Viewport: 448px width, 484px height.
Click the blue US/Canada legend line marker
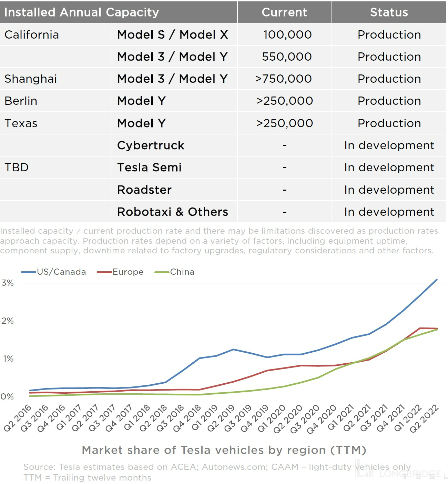(x=29, y=272)
